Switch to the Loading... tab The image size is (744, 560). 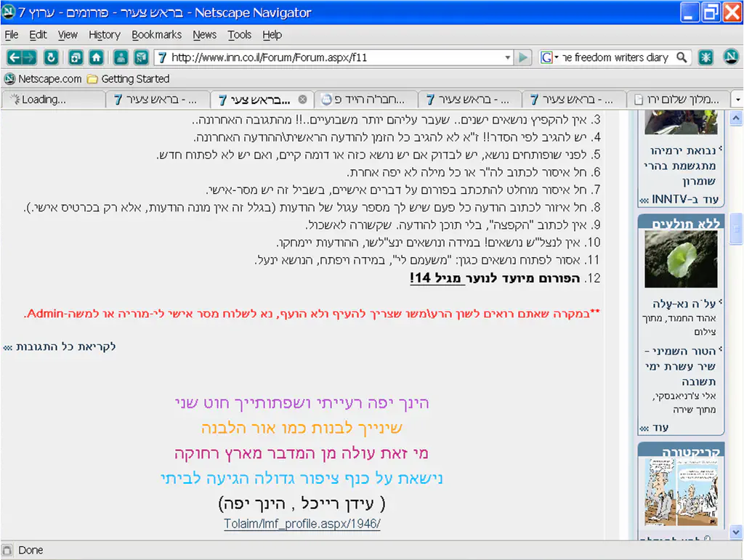(52, 100)
